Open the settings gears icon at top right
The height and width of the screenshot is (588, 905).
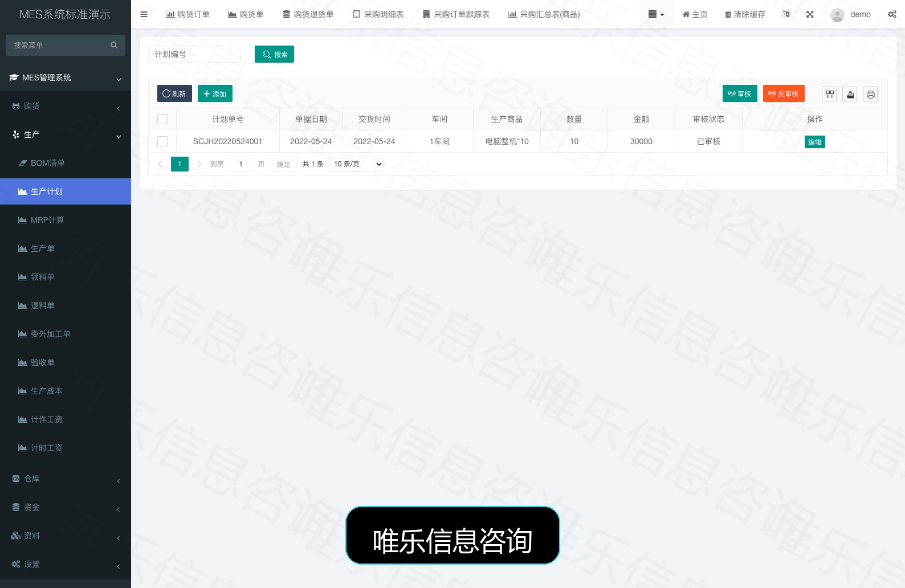click(x=892, y=14)
